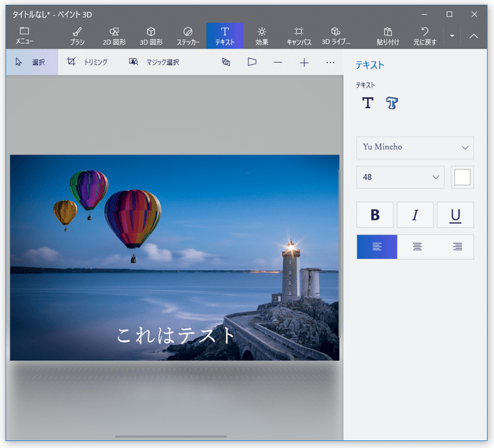
Task: Click the mixed reality flag icon
Action: click(252, 62)
